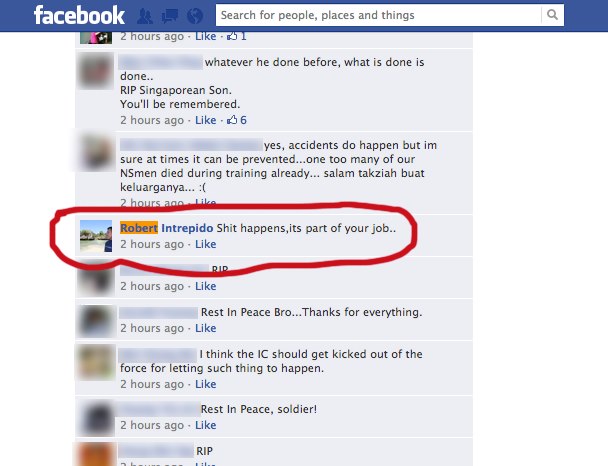The image size is (608, 466).
Task: Like the 'Rest In Peace, soldier!' comment
Action: pyautogui.click(x=206, y=425)
